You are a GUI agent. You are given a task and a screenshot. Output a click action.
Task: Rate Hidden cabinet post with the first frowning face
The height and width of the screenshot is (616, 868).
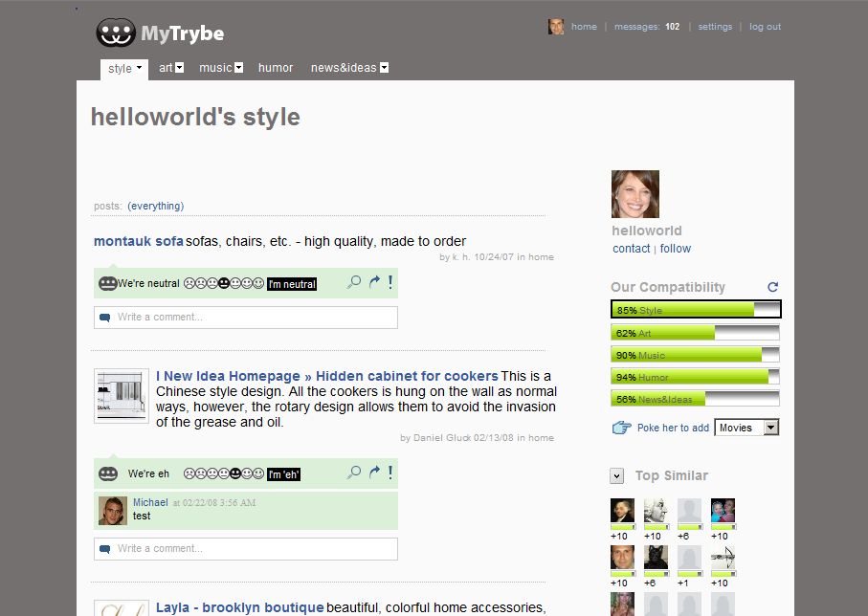[189, 473]
